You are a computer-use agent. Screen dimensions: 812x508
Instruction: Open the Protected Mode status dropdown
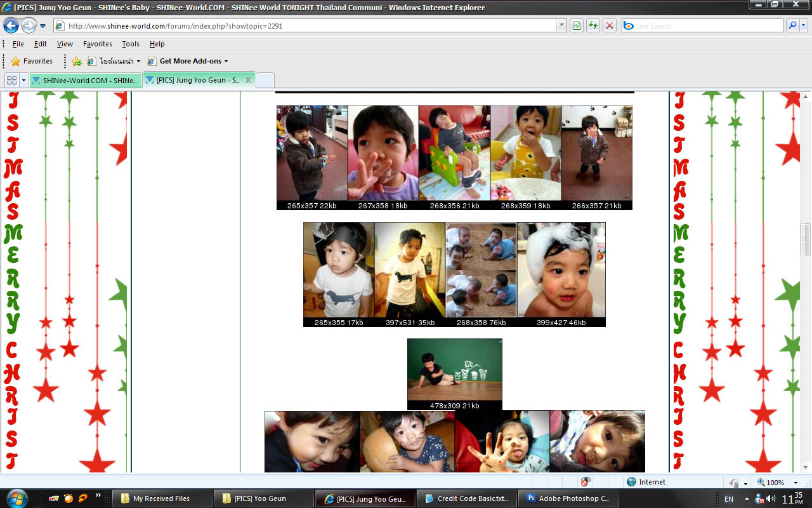tap(737, 483)
